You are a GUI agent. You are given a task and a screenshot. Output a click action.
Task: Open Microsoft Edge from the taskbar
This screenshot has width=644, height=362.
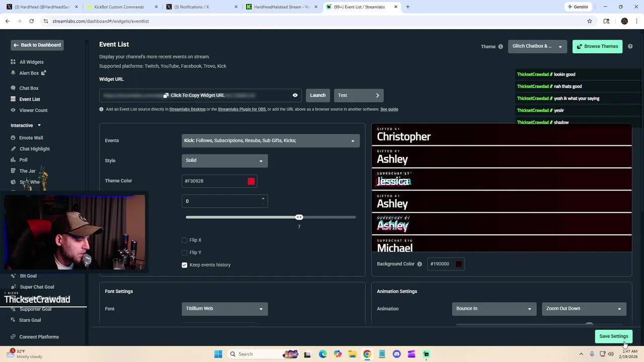[x=323, y=354]
